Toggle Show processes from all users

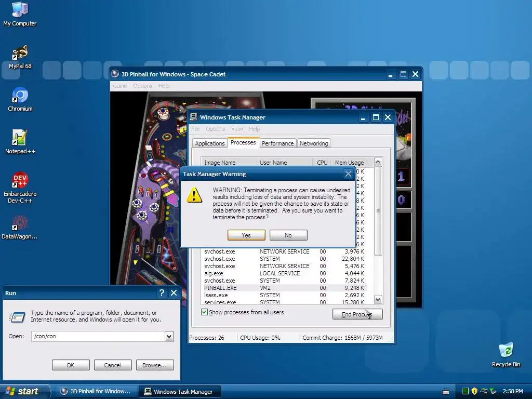(x=204, y=312)
